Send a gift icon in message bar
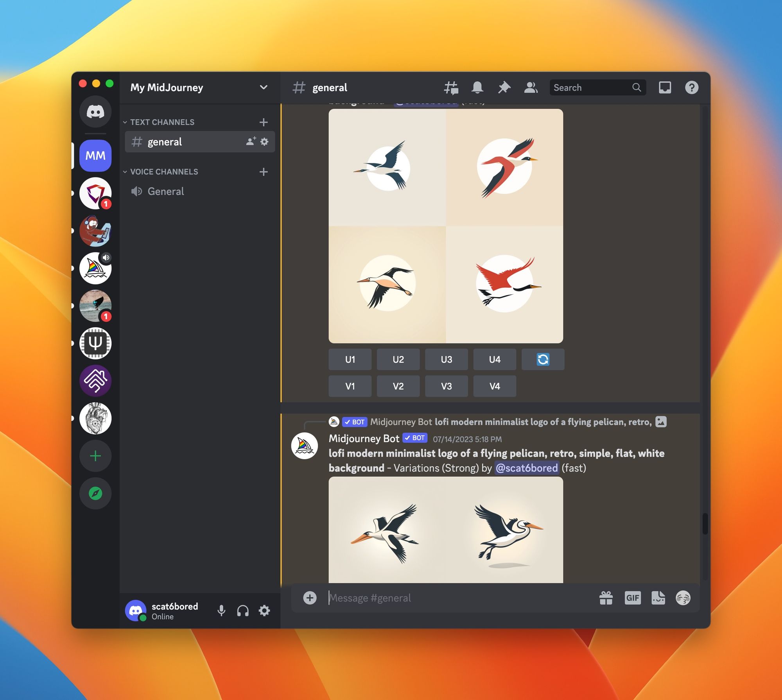The height and width of the screenshot is (700, 782). point(606,598)
